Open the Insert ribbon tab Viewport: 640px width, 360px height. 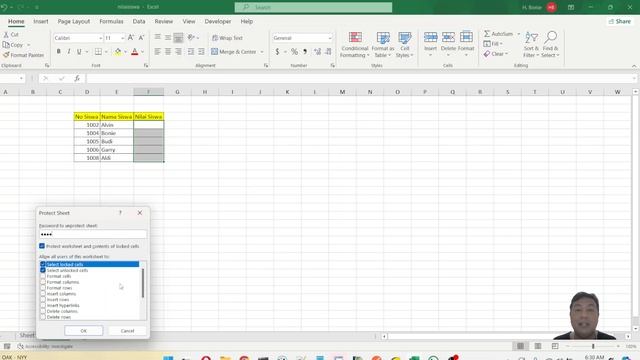coord(41,21)
